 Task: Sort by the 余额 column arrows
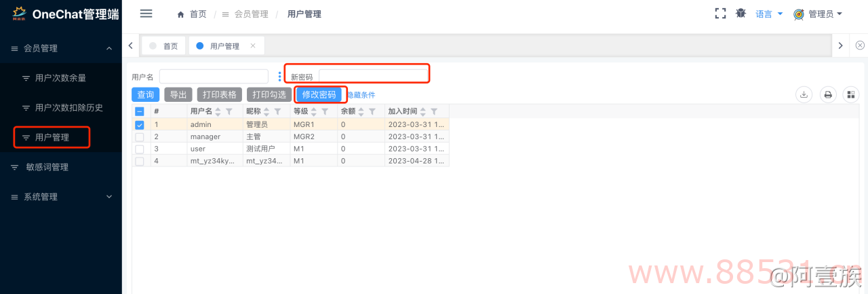coord(361,111)
